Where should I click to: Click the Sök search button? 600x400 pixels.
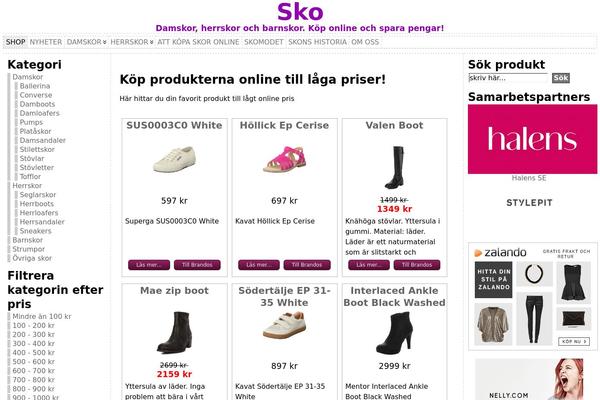[x=561, y=78]
